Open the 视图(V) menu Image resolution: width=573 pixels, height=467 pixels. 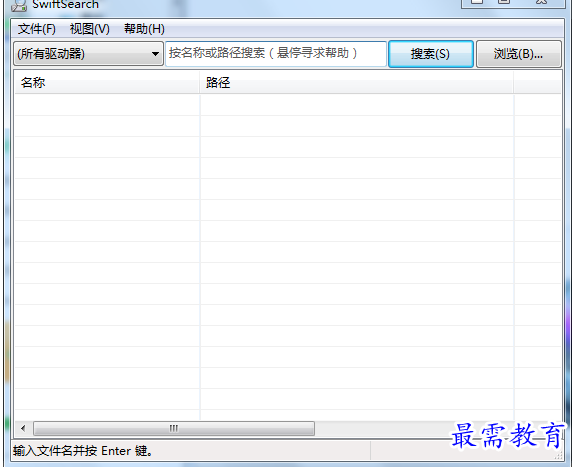click(x=90, y=29)
